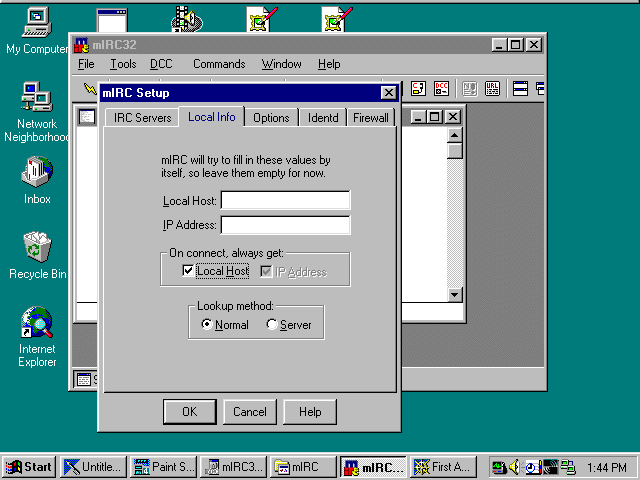Switch to the Firewall tab
Screen dimensions: 640x480
[x=371, y=118]
